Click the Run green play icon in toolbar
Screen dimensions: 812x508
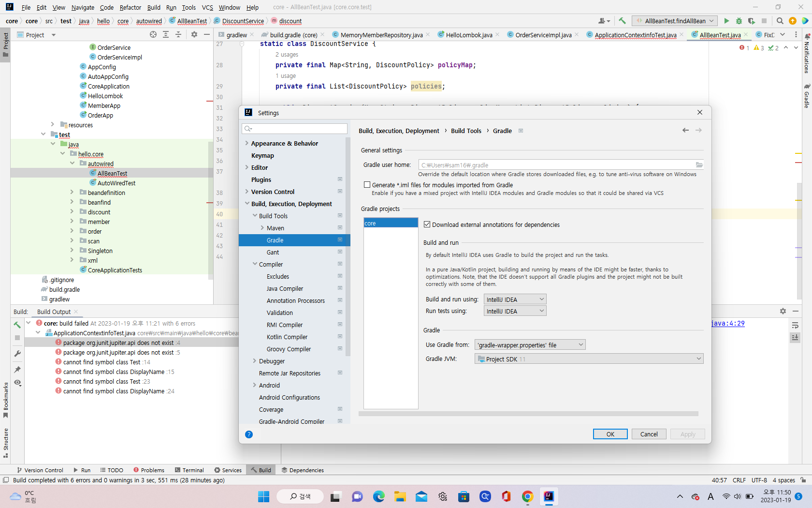pos(726,21)
